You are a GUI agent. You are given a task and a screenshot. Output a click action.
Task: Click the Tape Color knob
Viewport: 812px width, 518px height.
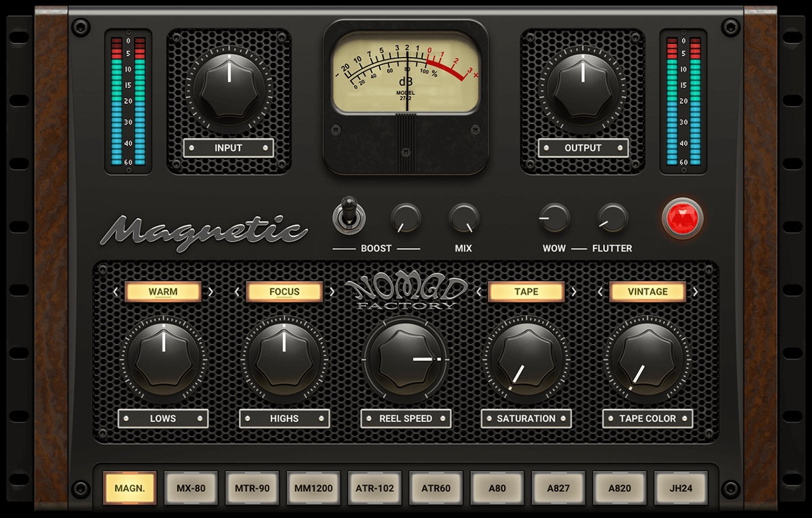click(x=647, y=356)
